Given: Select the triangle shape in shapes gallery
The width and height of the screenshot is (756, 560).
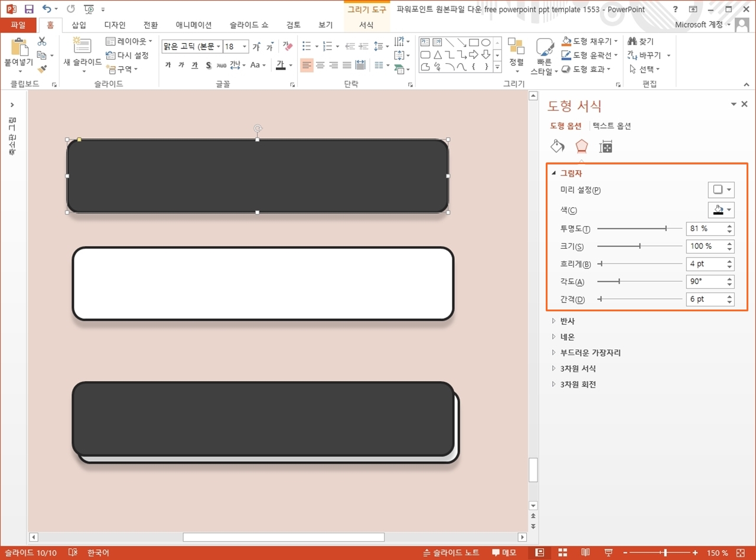Looking at the screenshot, I should [x=438, y=55].
